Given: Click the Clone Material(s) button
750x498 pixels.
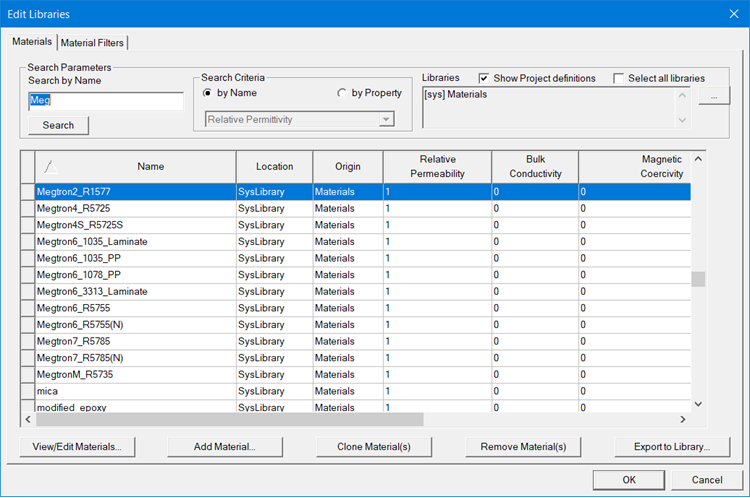Looking at the screenshot, I should (x=374, y=447).
